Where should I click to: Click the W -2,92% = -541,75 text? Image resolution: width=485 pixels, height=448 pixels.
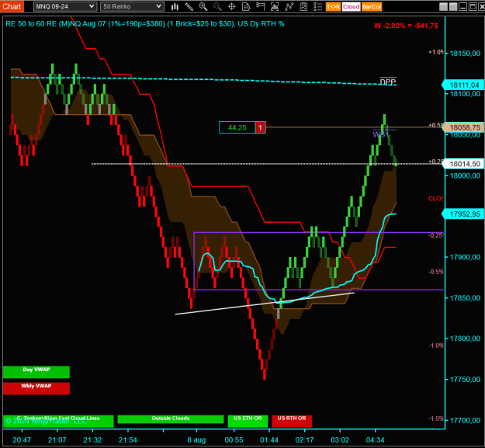[x=406, y=26]
